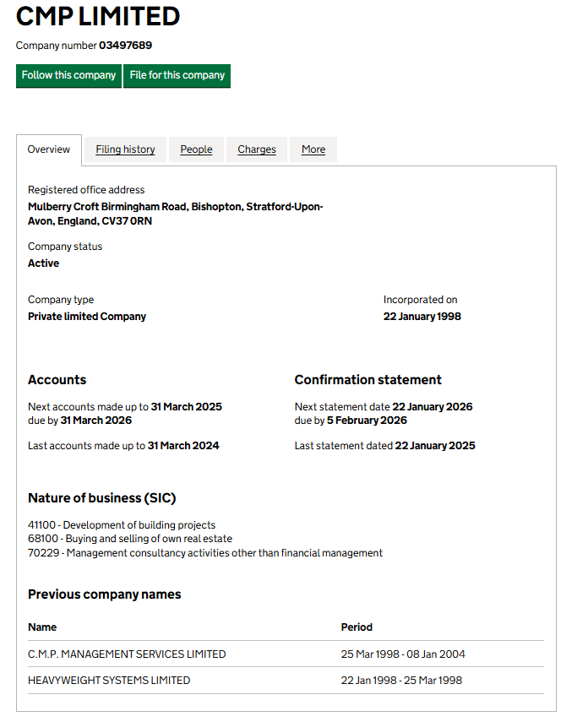
Task: Click the Private limited Company type text
Action: pyautogui.click(x=87, y=317)
